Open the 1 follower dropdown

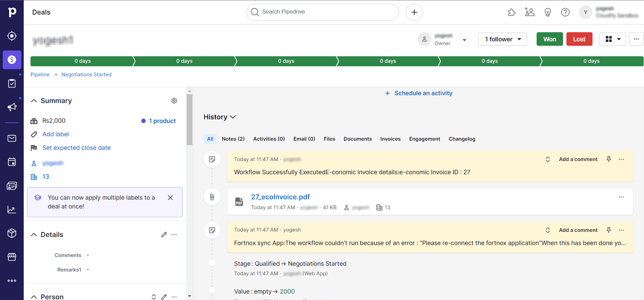click(502, 39)
